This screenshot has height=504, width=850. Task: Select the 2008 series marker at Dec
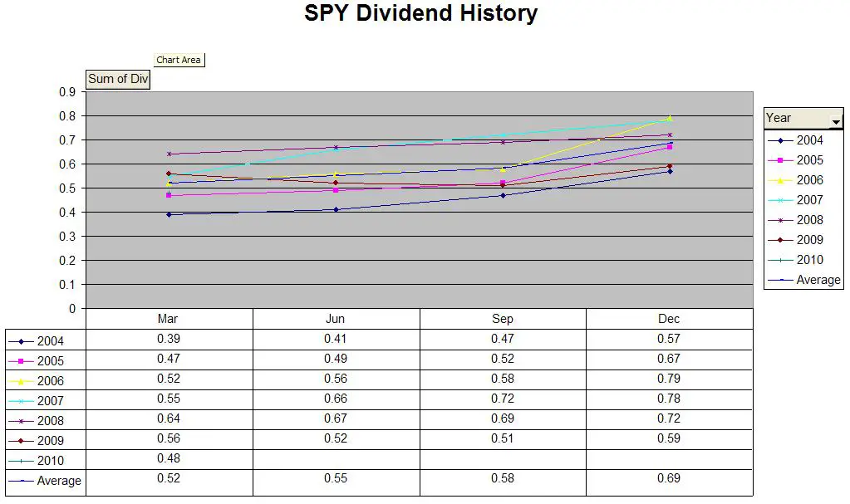click(670, 135)
